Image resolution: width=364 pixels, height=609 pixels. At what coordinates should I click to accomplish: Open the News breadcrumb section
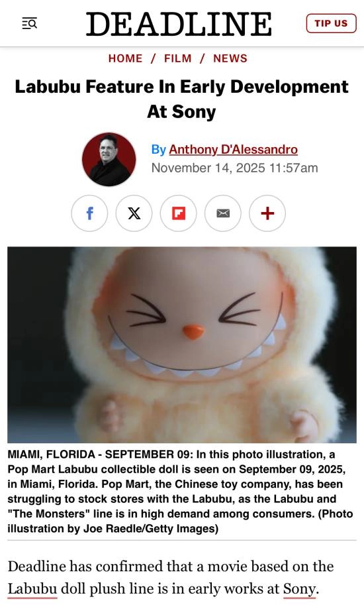click(x=230, y=58)
